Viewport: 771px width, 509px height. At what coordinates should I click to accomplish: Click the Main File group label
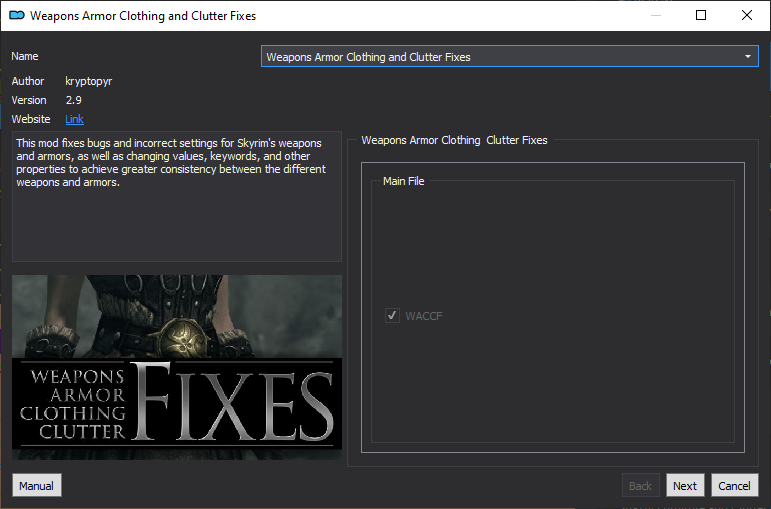coord(403,181)
